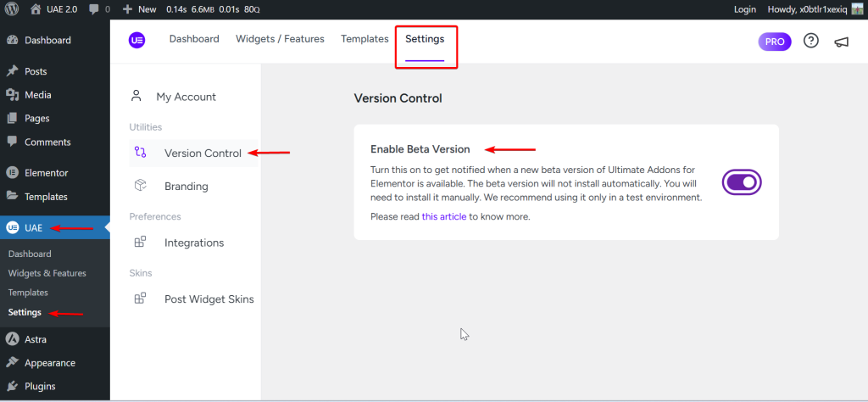Image resolution: width=868 pixels, height=402 pixels.
Task: Click the Templates folder icon in sidebar
Action: click(12, 196)
